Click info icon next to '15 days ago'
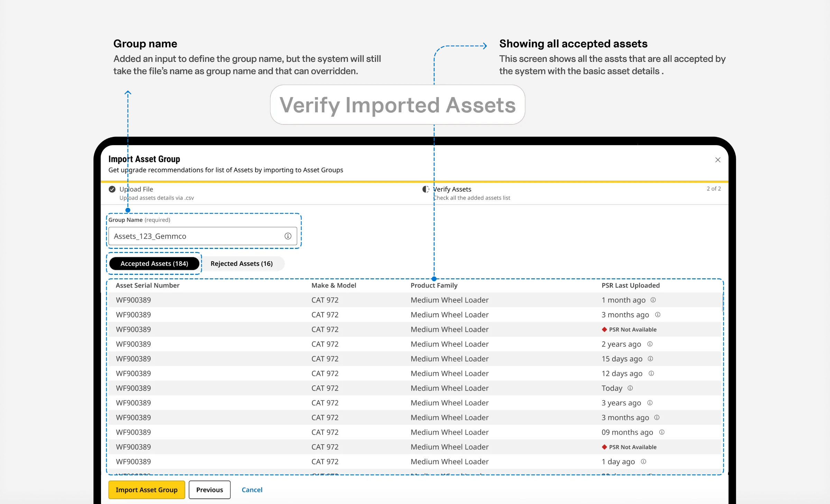Screen dimensions: 830x504 point(650,359)
